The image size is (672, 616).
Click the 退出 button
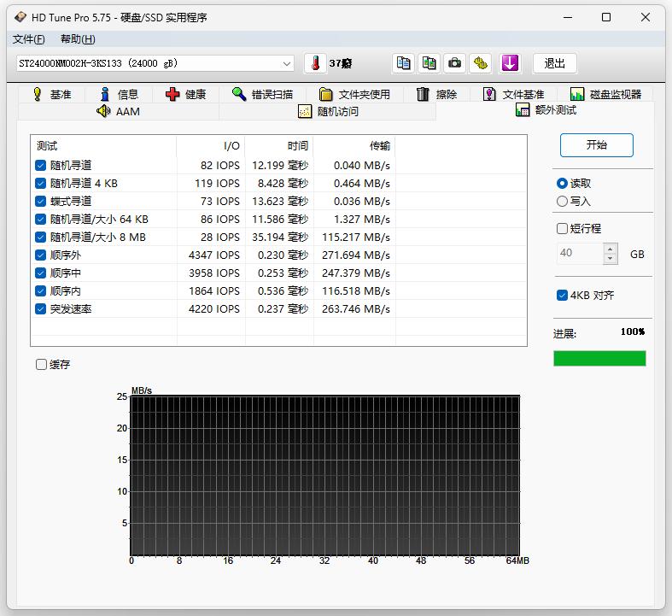click(554, 63)
